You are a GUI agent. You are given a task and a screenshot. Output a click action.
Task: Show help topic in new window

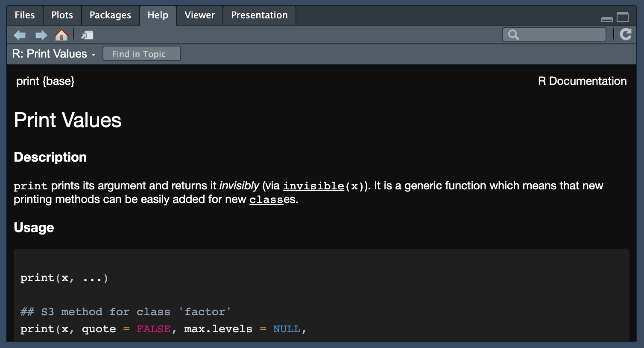(x=87, y=35)
